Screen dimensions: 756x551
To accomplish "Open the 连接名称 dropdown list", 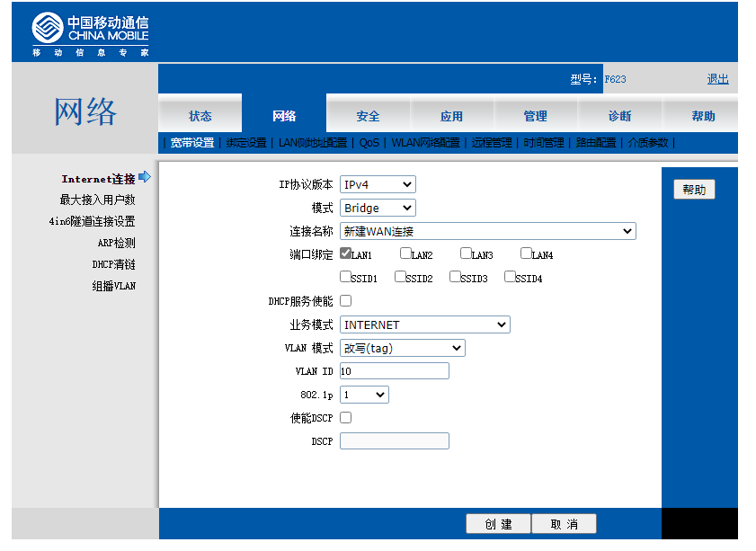I will coord(487,232).
